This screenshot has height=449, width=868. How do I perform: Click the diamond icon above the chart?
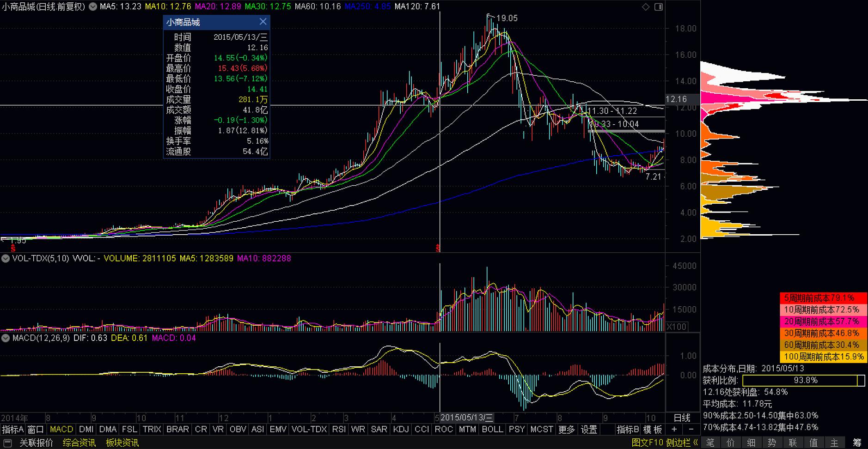646,6
